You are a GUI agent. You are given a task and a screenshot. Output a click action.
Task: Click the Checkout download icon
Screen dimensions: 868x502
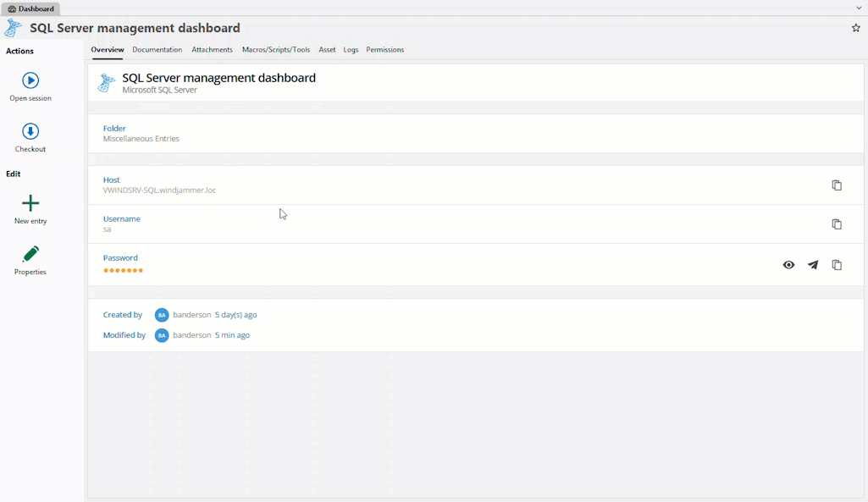coord(30,131)
